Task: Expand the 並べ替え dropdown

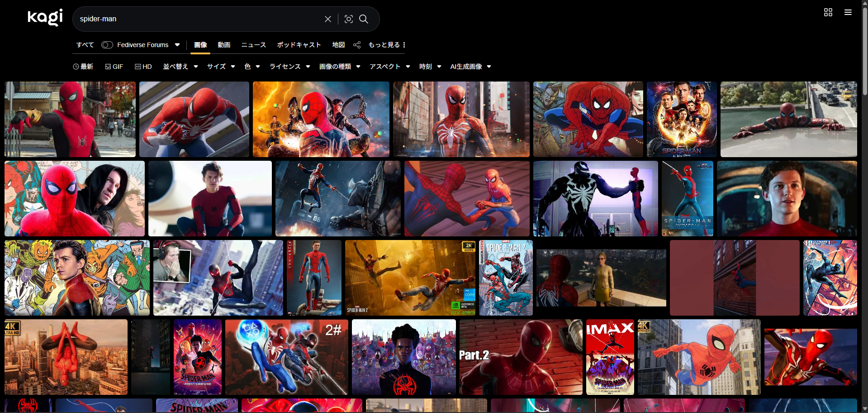Action: pyautogui.click(x=180, y=67)
